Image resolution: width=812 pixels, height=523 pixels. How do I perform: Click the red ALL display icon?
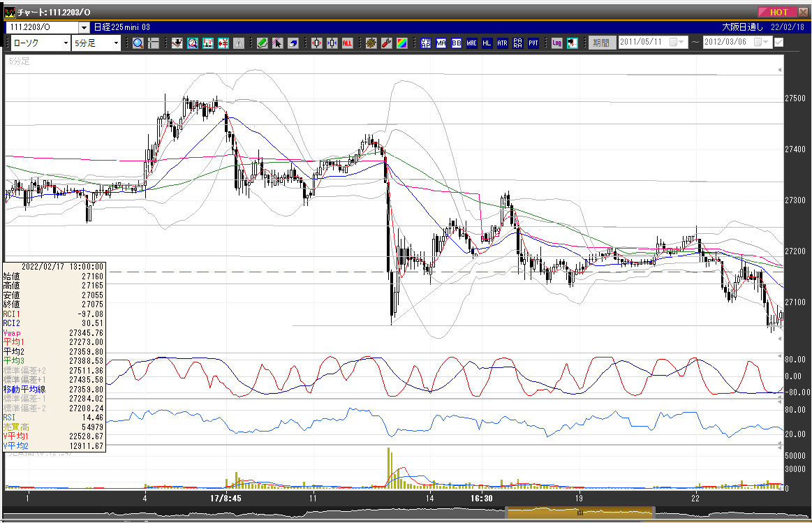(x=348, y=43)
